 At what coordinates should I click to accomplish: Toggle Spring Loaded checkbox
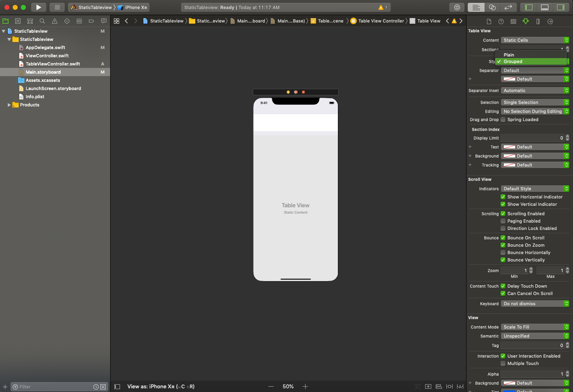pos(503,119)
